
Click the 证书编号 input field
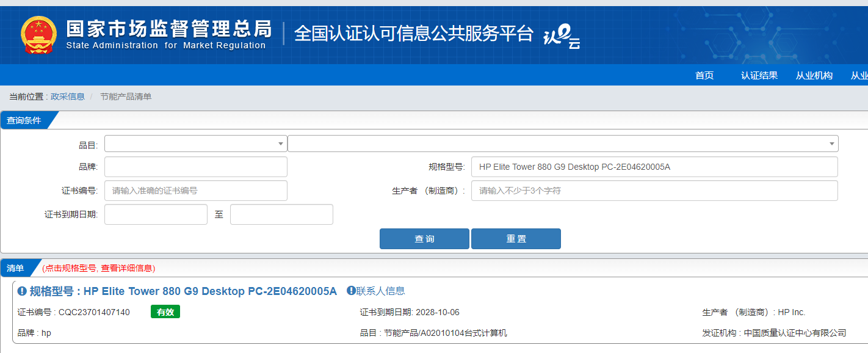(196, 191)
